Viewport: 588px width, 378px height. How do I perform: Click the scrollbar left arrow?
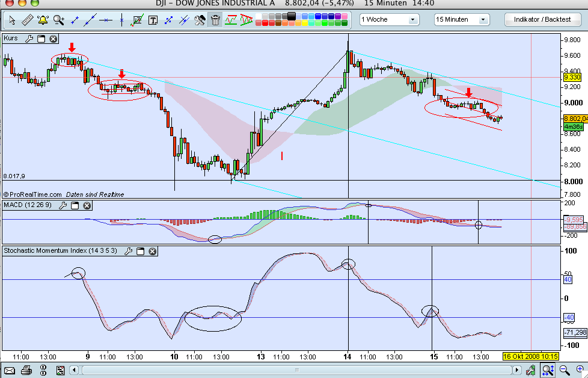tap(75, 371)
